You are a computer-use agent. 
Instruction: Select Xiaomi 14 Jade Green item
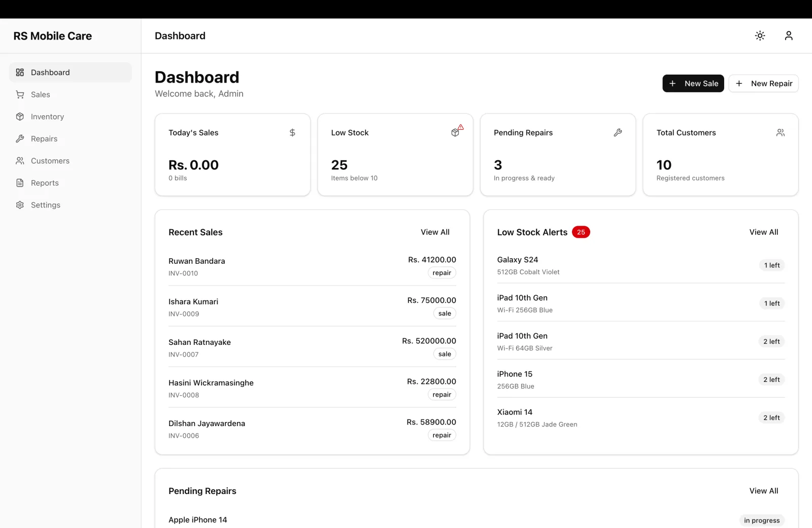pyautogui.click(x=641, y=417)
